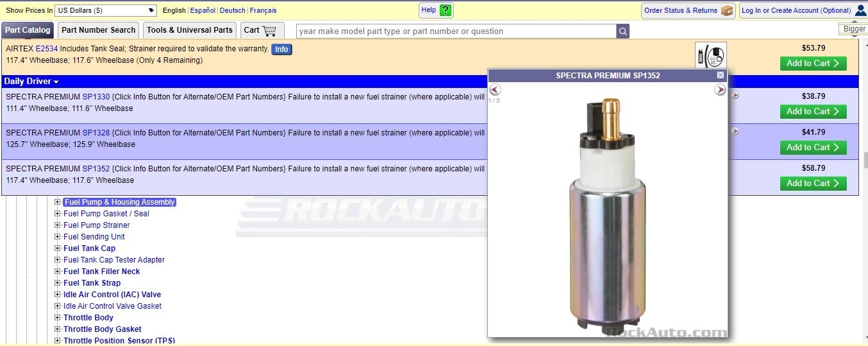Image resolution: width=868 pixels, height=346 pixels.
Task: Open part number E2534 link
Action: (47, 49)
